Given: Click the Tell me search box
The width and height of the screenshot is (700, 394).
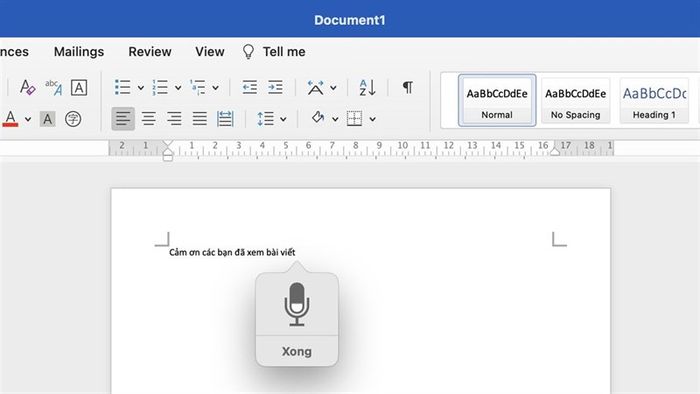Looking at the screenshot, I should 284,52.
